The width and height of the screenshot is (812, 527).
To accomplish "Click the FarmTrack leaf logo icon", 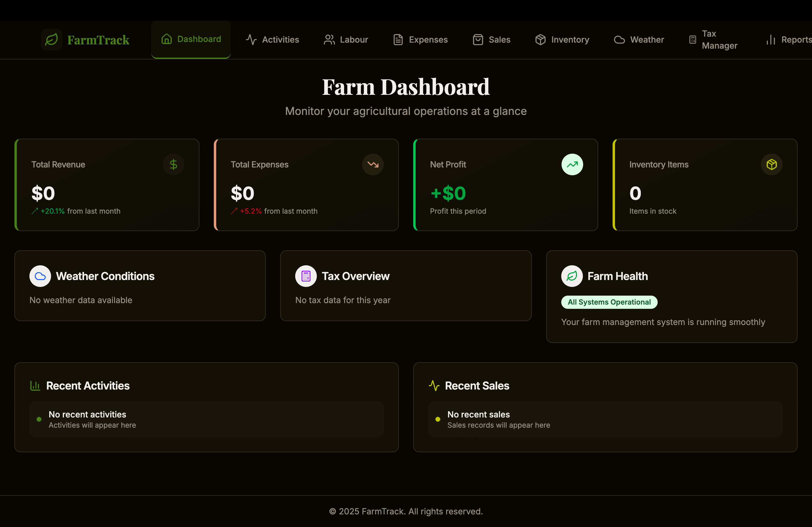I will point(52,40).
